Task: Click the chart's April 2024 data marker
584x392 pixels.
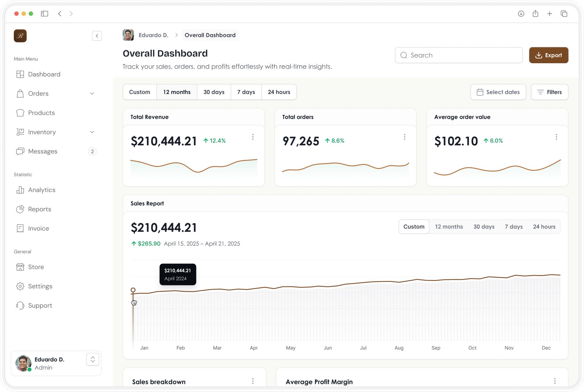Action: tap(133, 290)
